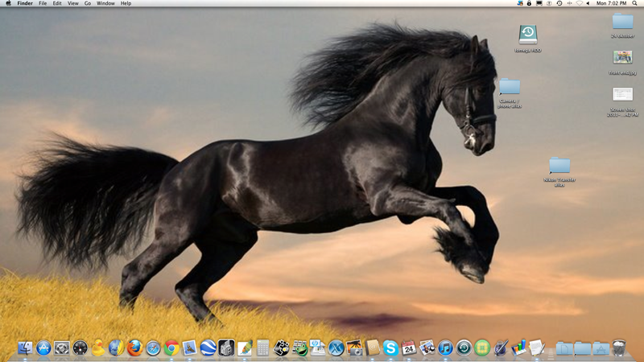Open the Go menu
Viewport: 644px width, 362px height.
click(88, 3)
